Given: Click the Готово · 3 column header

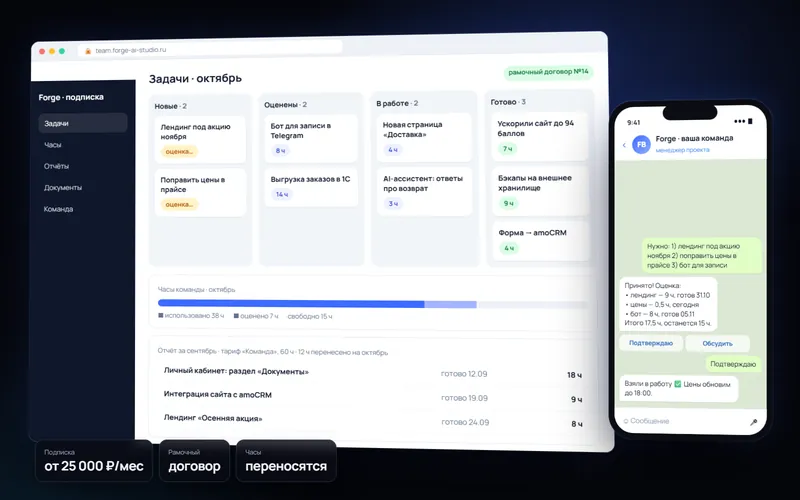Looking at the screenshot, I should coord(508,102).
